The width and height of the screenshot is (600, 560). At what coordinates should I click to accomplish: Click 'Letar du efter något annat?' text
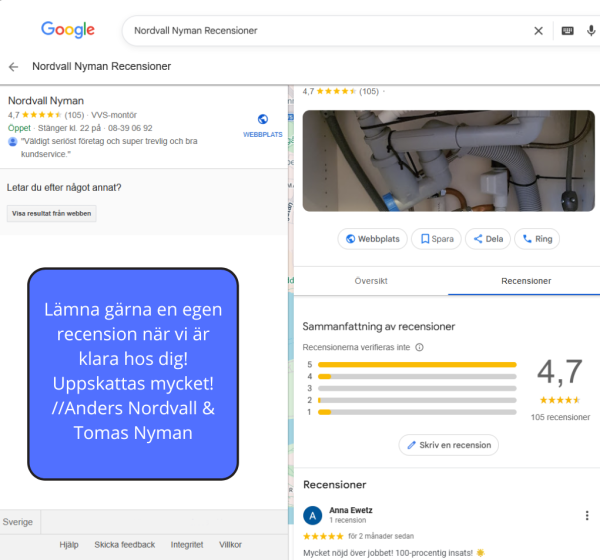point(64,188)
